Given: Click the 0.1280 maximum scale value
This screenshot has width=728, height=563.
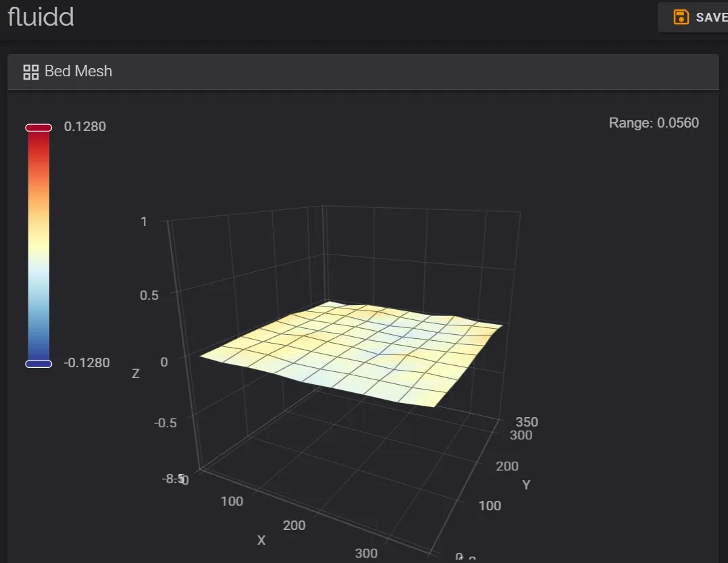Looking at the screenshot, I should pos(85,126).
